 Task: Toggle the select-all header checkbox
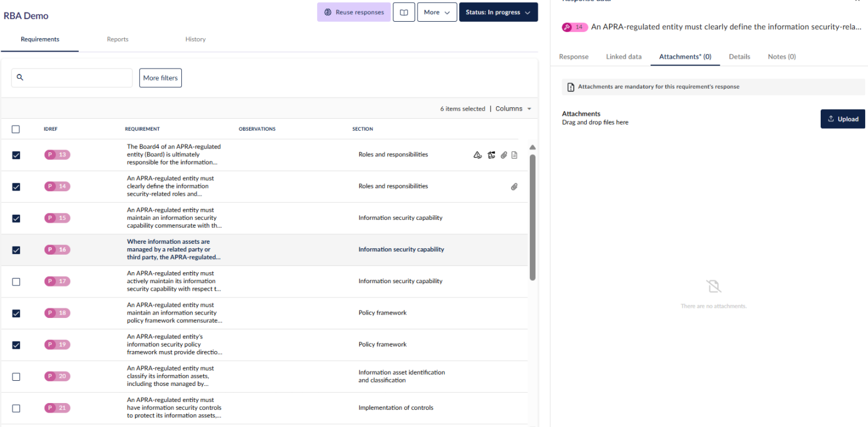click(16, 129)
